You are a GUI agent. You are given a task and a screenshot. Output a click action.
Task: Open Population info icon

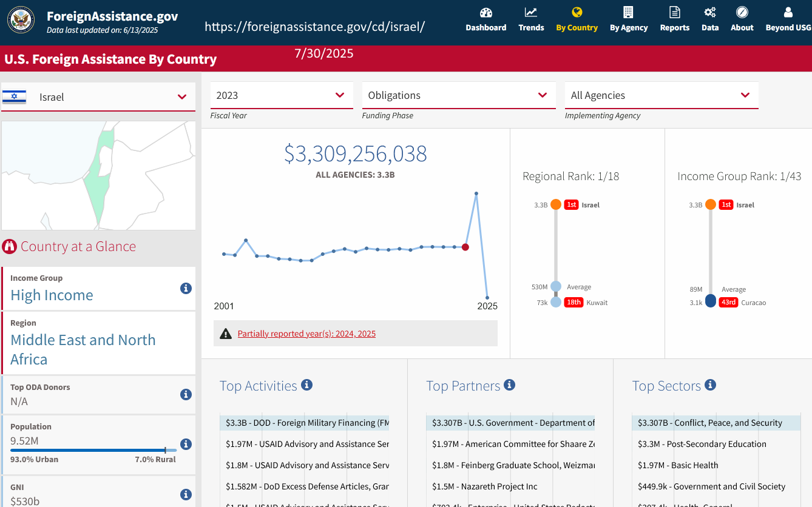tap(186, 444)
